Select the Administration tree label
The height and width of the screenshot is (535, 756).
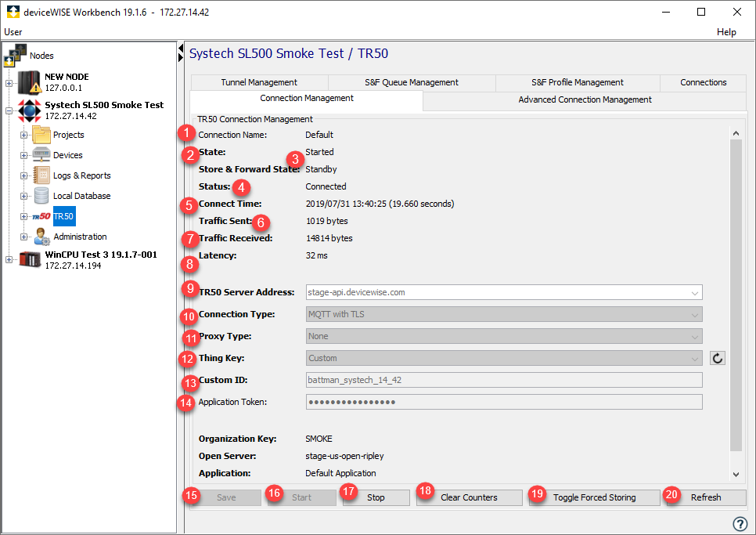[80, 237]
